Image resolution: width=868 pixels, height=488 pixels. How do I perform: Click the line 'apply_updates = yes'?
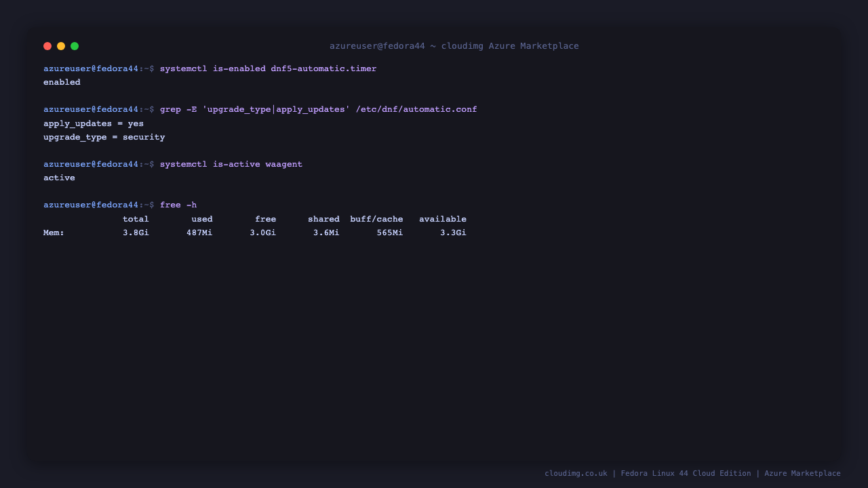pyautogui.click(x=94, y=123)
